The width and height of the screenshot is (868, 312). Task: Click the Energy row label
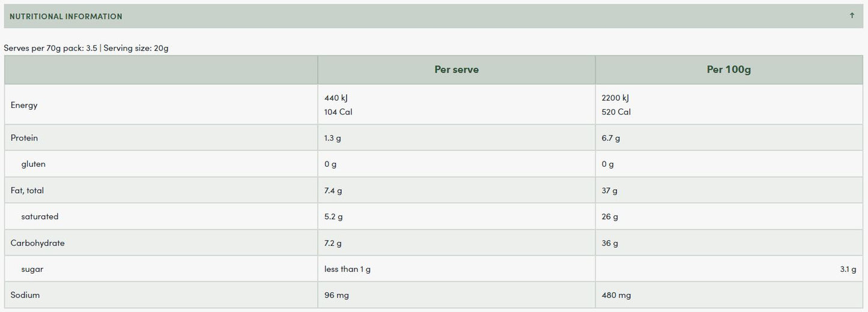(24, 105)
